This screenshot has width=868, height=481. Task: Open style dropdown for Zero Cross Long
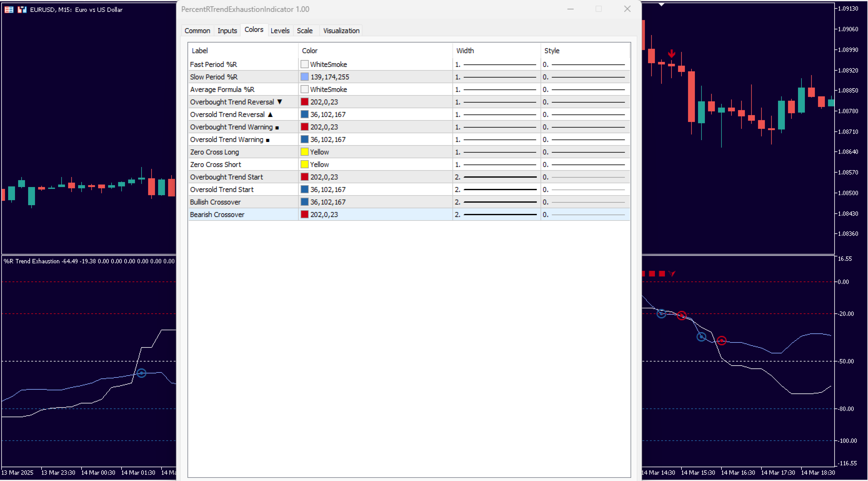[585, 152]
